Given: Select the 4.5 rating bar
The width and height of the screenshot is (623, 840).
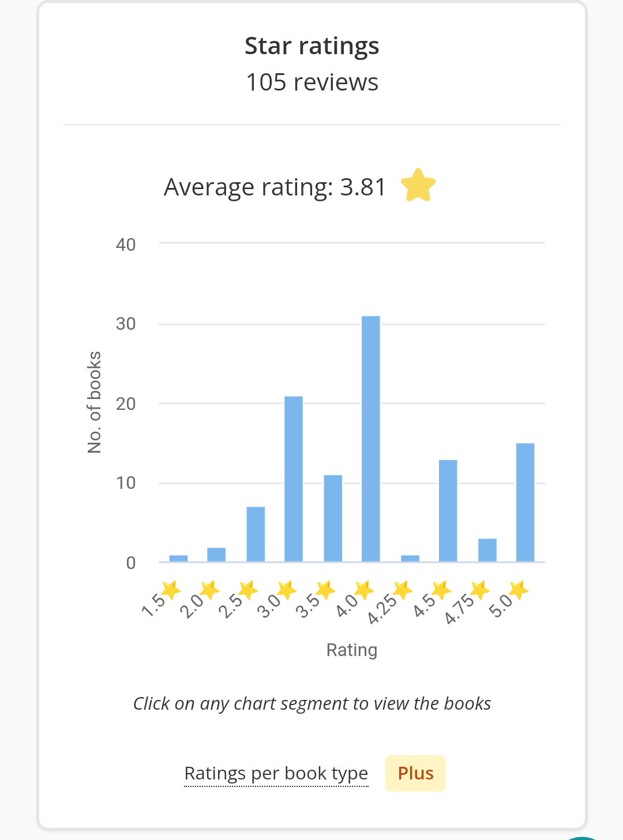Looking at the screenshot, I should 448,511.
